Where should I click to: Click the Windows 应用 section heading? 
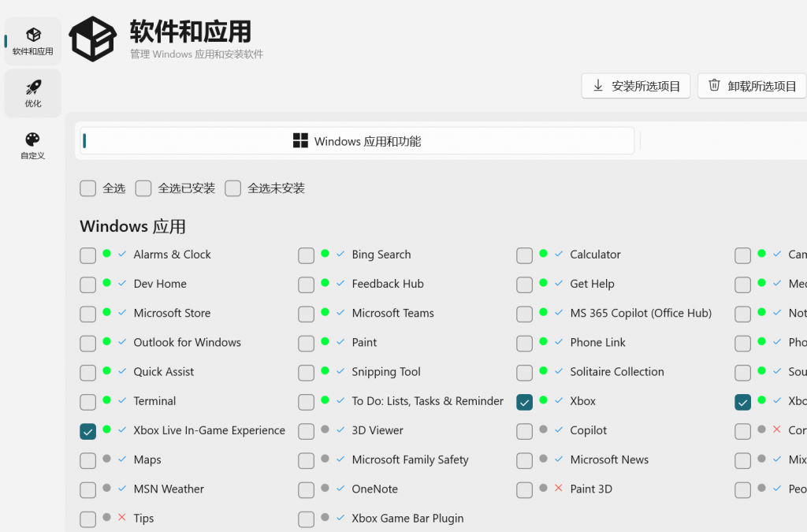click(132, 226)
